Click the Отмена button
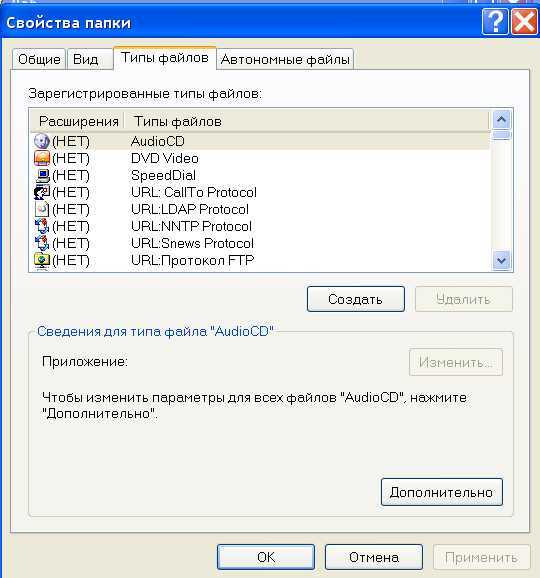The height and width of the screenshot is (578, 540). coord(374,557)
